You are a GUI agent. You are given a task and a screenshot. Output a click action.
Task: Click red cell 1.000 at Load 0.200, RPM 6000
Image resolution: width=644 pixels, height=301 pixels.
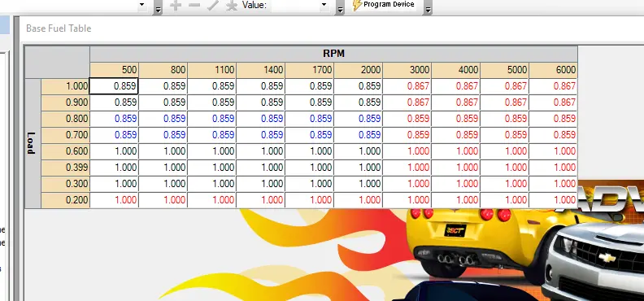[x=553, y=200]
